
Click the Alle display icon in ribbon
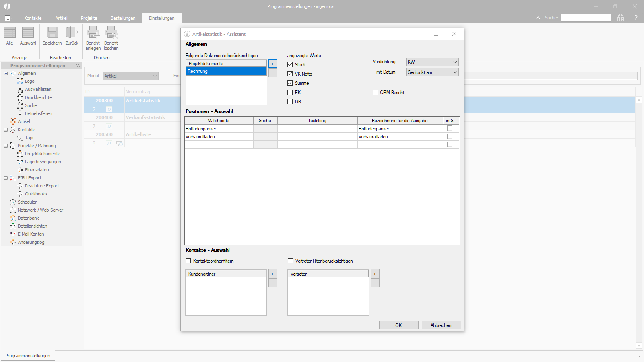pyautogui.click(x=10, y=32)
